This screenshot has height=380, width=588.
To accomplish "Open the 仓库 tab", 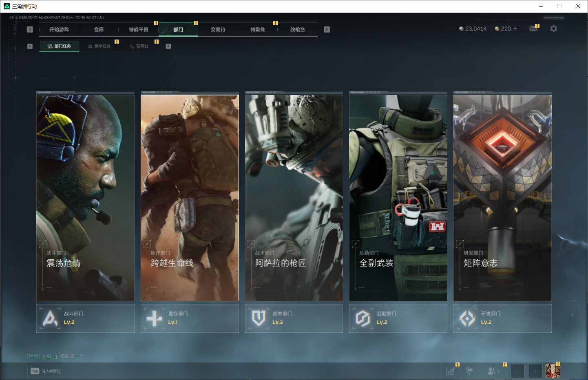I will click(99, 29).
